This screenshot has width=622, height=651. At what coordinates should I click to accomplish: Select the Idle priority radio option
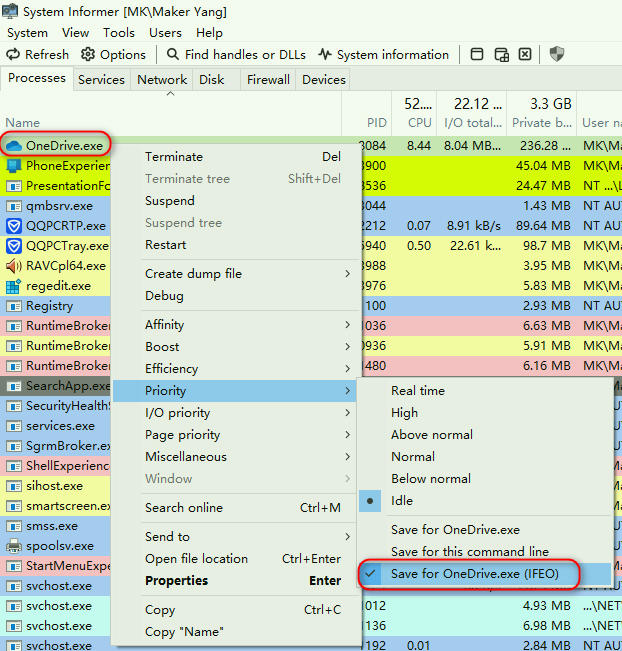pyautogui.click(x=371, y=501)
